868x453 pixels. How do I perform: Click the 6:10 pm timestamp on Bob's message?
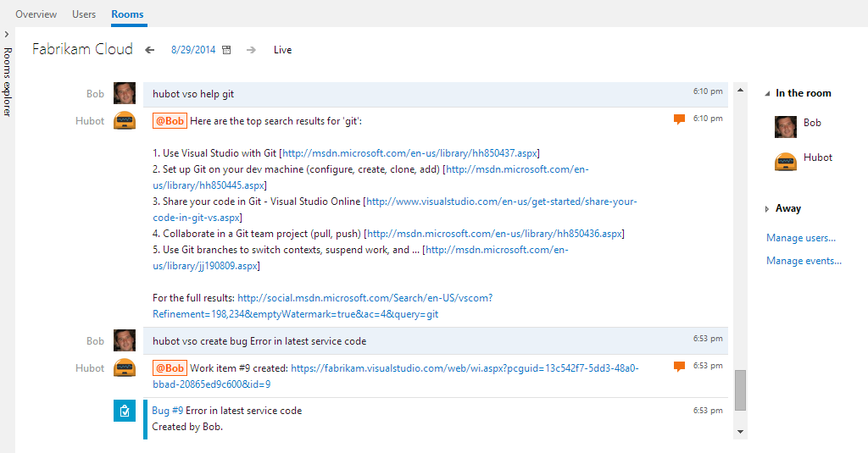coord(708,91)
